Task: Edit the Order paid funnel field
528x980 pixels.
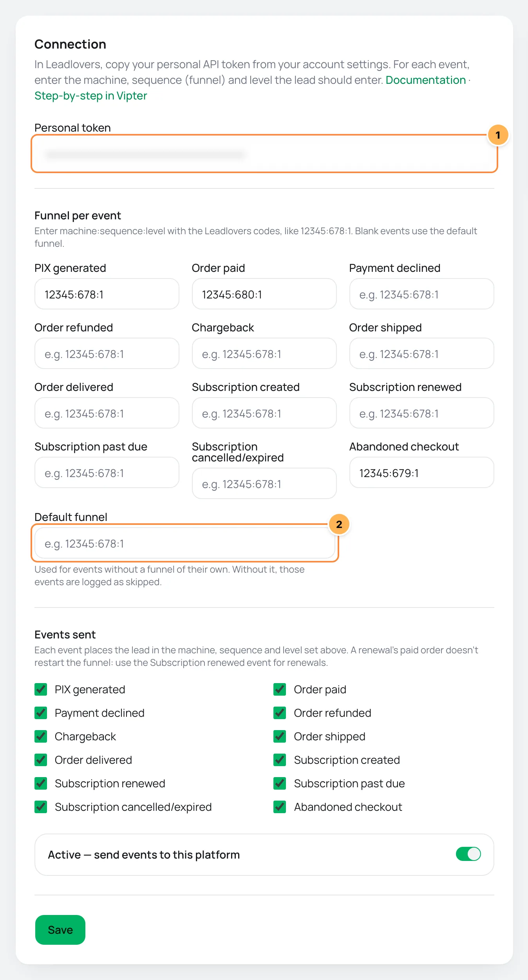Action: click(264, 294)
